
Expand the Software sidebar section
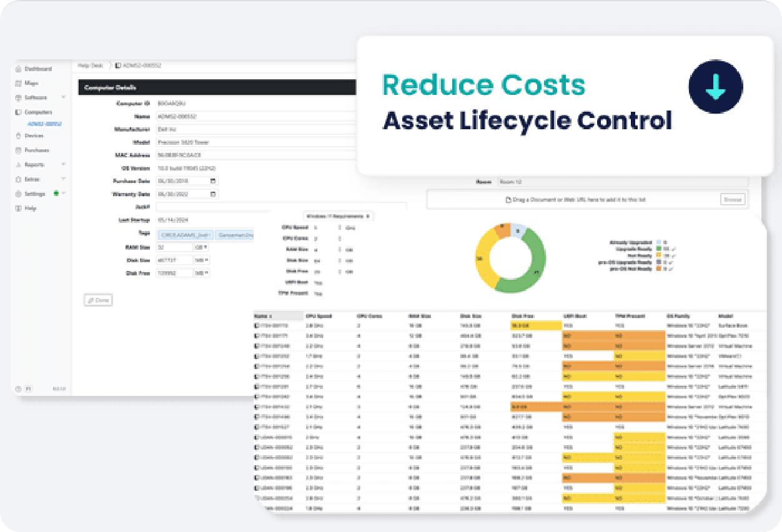(63, 97)
